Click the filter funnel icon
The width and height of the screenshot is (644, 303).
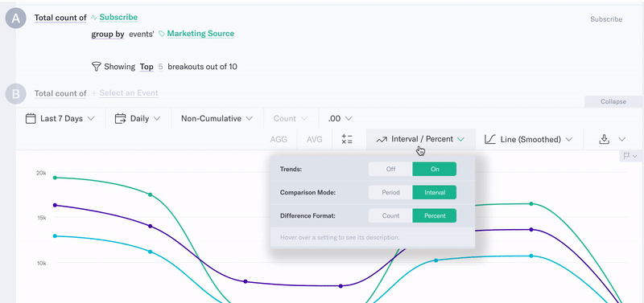[96, 67]
